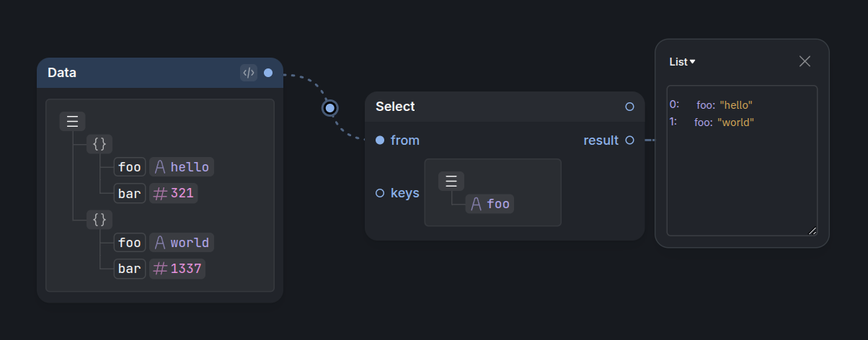Click the connection midpoint handle on wire
868x340 pixels.
pyautogui.click(x=330, y=108)
